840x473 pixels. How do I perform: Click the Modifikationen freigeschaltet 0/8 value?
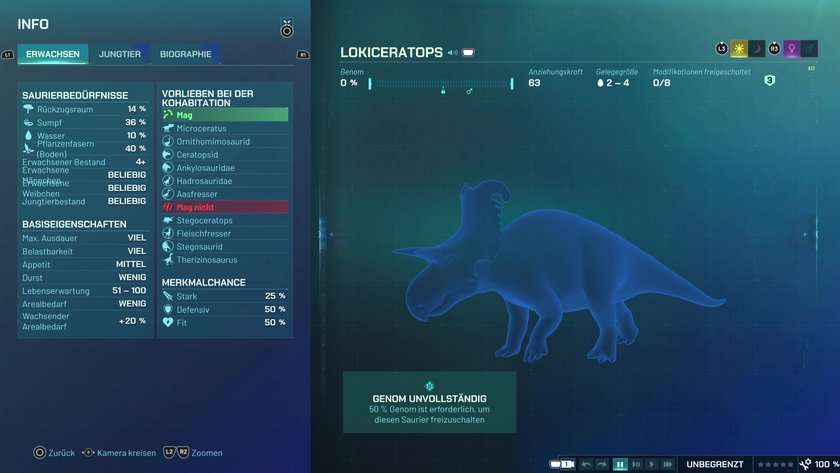[661, 83]
